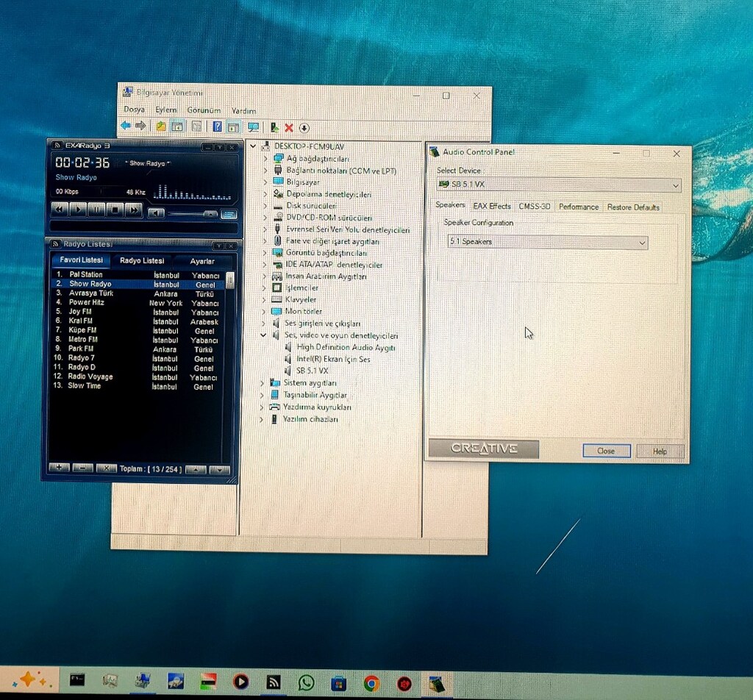Expand the Sistem aygıtları node
The width and height of the screenshot is (753, 700).
pyautogui.click(x=263, y=382)
